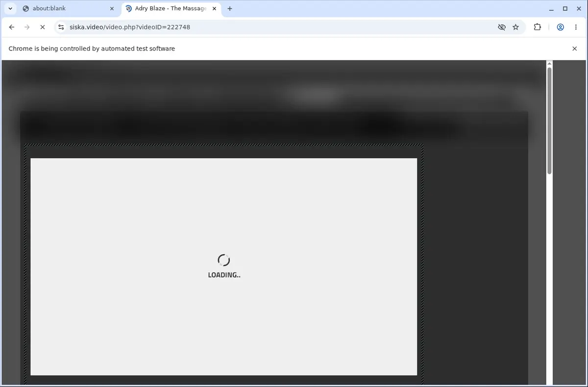Maximize the Chrome window
This screenshot has width=588, height=387.
click(565, 8)
